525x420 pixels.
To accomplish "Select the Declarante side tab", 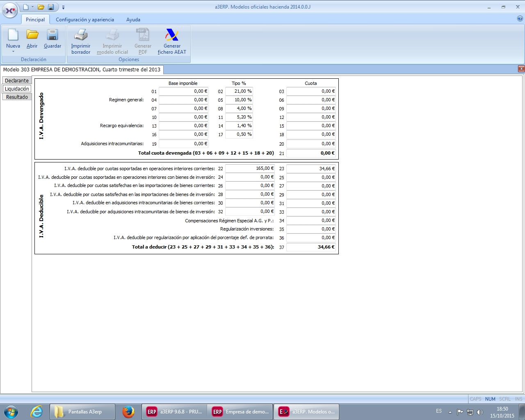I will [x=17, y=80].
